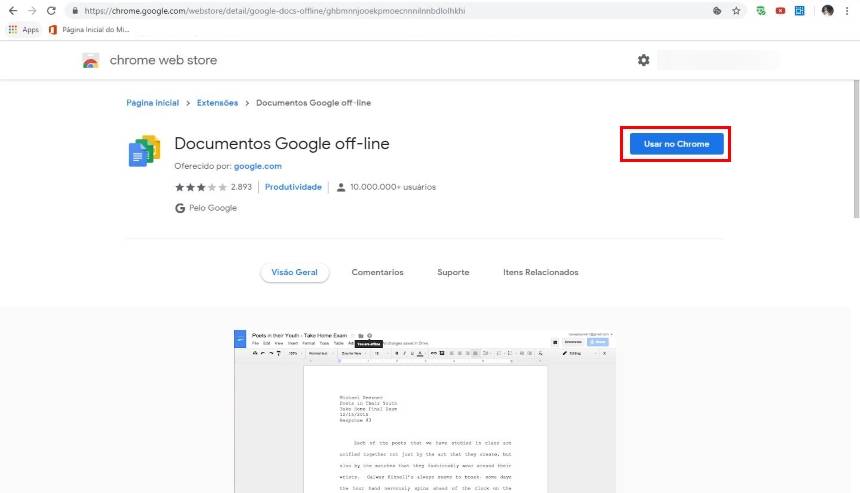This screenshot has height=493, width=860.
Task: Click the 'Documentos Google off-line' heading
Action: (x=282, y=144)
